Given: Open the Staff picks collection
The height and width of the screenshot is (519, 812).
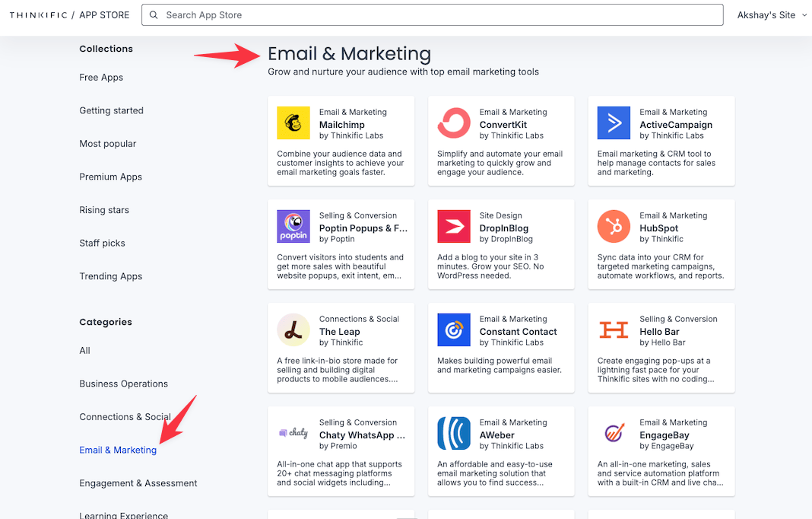Looking at the screenshot, I should point(102,243).
